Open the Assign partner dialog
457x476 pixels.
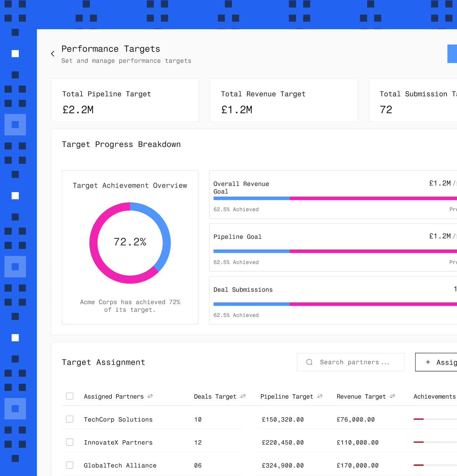[442, 362]
